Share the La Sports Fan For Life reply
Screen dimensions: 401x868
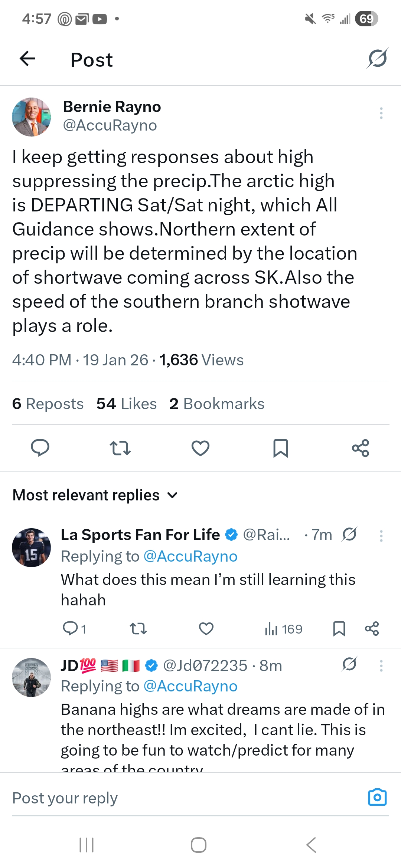pos(372,629)
